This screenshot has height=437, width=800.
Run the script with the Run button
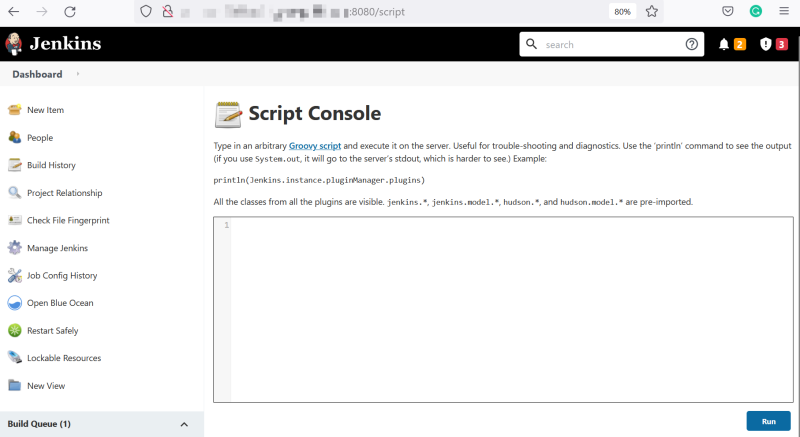pos(768,421)
